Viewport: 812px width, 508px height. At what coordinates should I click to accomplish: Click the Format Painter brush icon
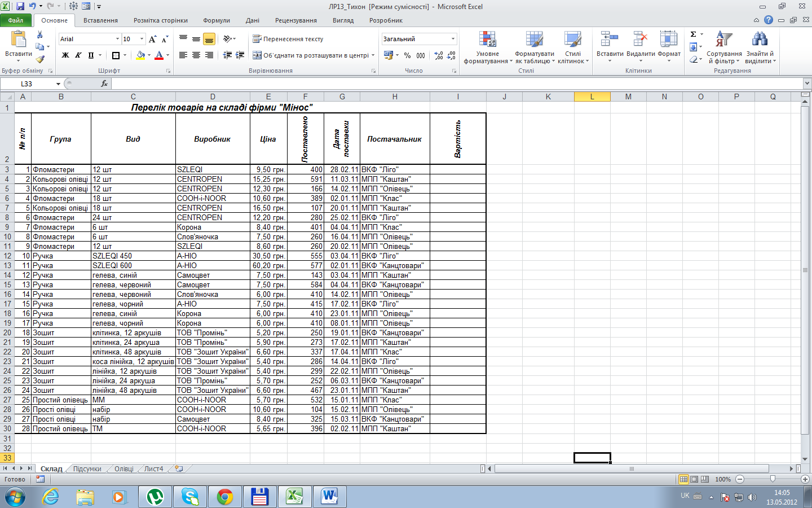point(39,59)
